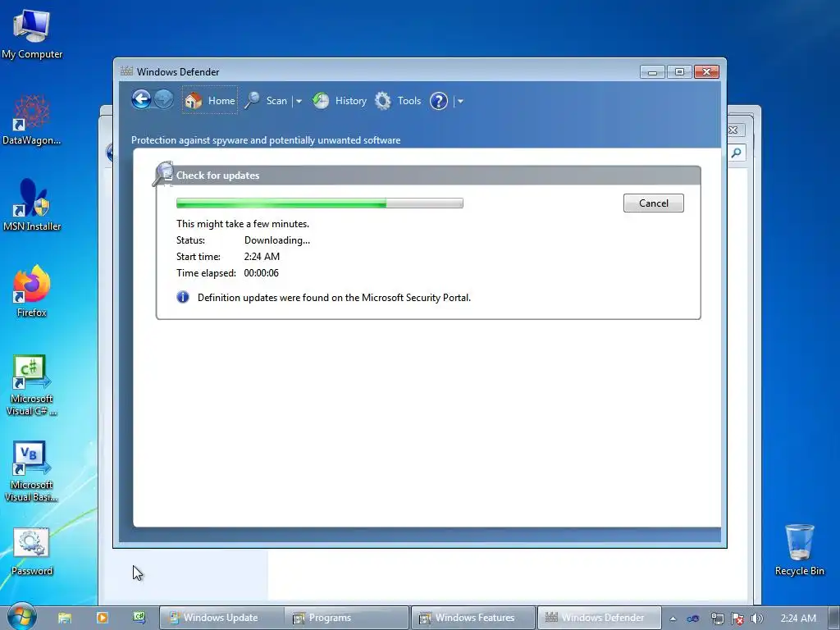Open the Windows Start menu orb
This screenshot has height=630, width=840.
click(x=21, y=617)
